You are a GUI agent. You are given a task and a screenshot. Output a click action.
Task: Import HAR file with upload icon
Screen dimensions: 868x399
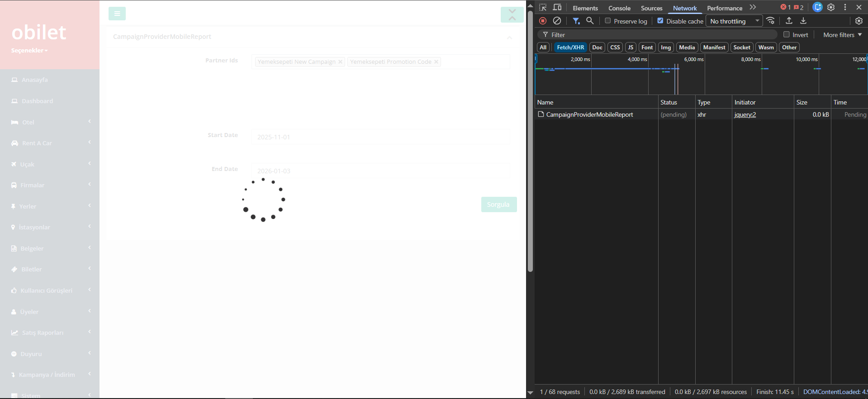point(789,21)
